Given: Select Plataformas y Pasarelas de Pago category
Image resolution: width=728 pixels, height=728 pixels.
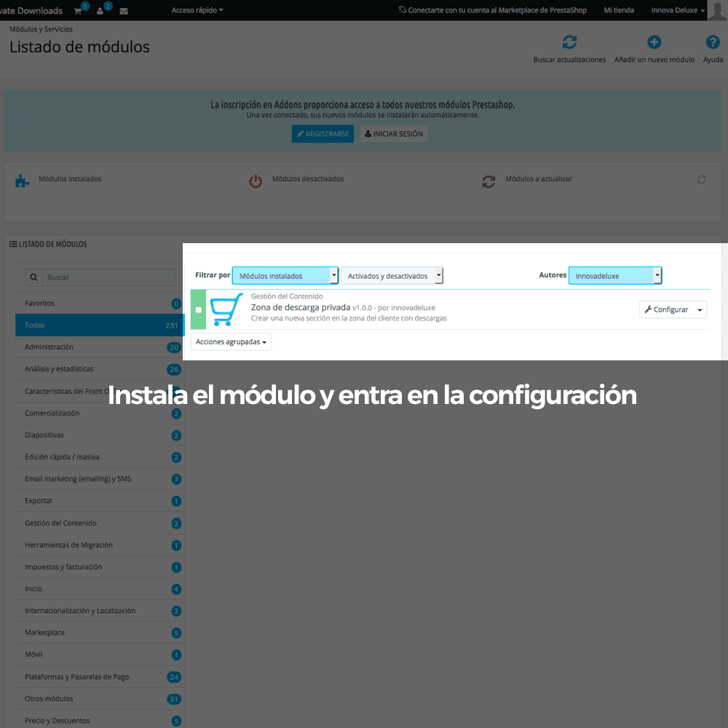Looking at the screenshot, I should pos(100,676).
